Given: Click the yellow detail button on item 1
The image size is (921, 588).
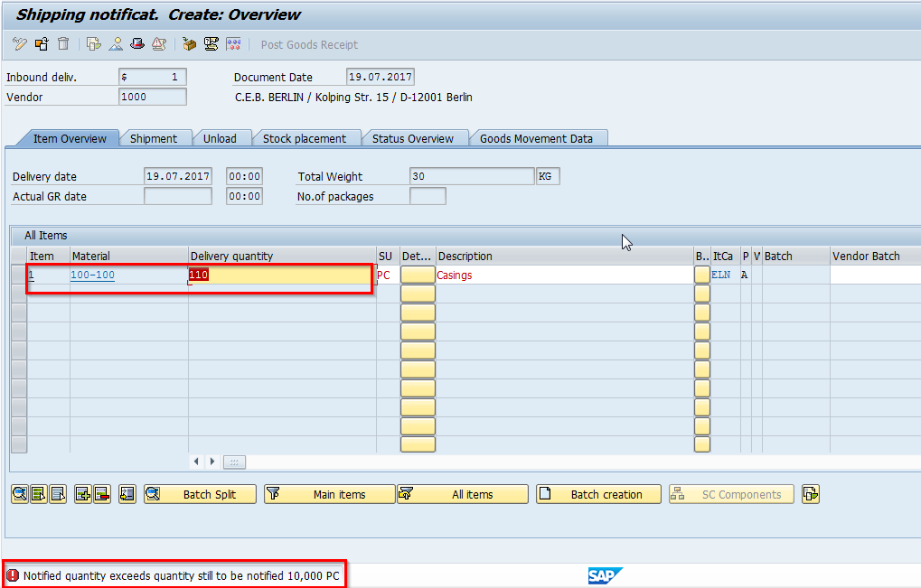Looking at the screenshot, I should [417, 275].
